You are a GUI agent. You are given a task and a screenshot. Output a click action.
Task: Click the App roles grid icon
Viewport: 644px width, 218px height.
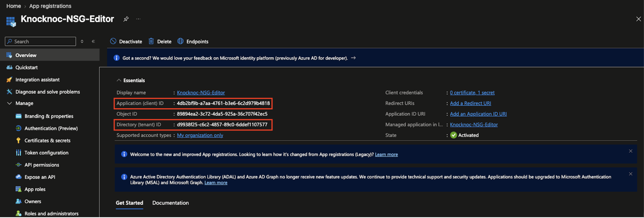(18, 189)
